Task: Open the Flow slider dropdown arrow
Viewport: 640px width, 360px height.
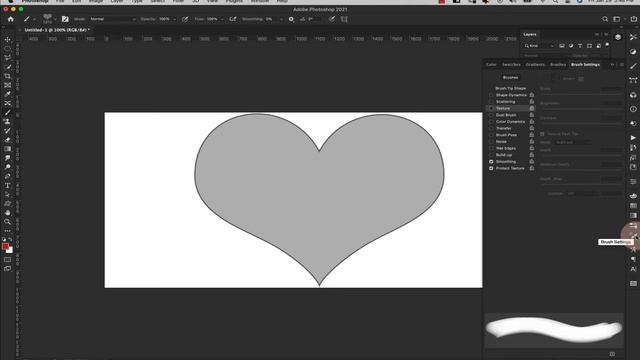Action: 222,19
